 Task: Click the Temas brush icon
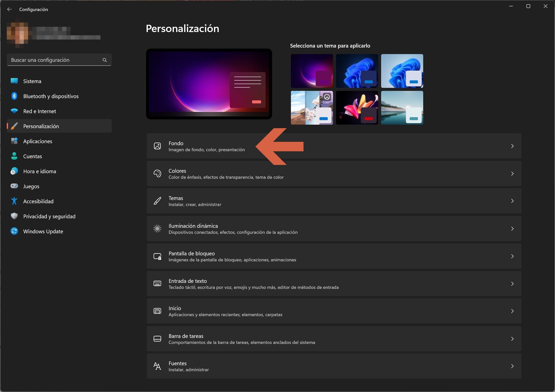[x=157, y=201]
